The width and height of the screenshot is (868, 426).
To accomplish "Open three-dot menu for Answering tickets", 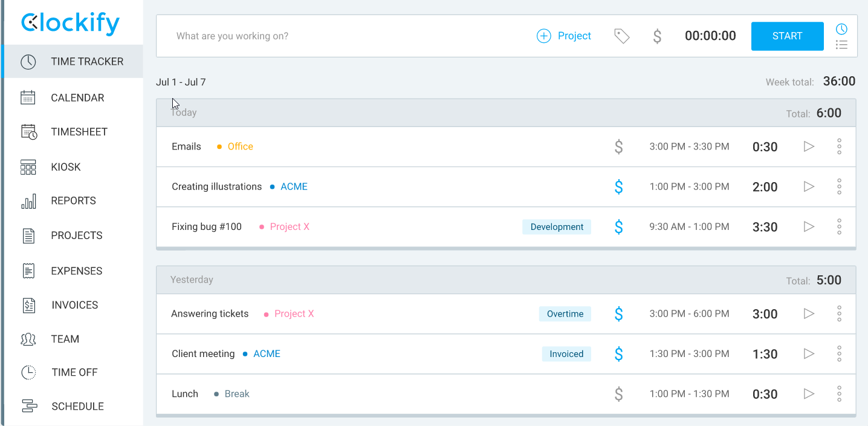I will 839,314.
